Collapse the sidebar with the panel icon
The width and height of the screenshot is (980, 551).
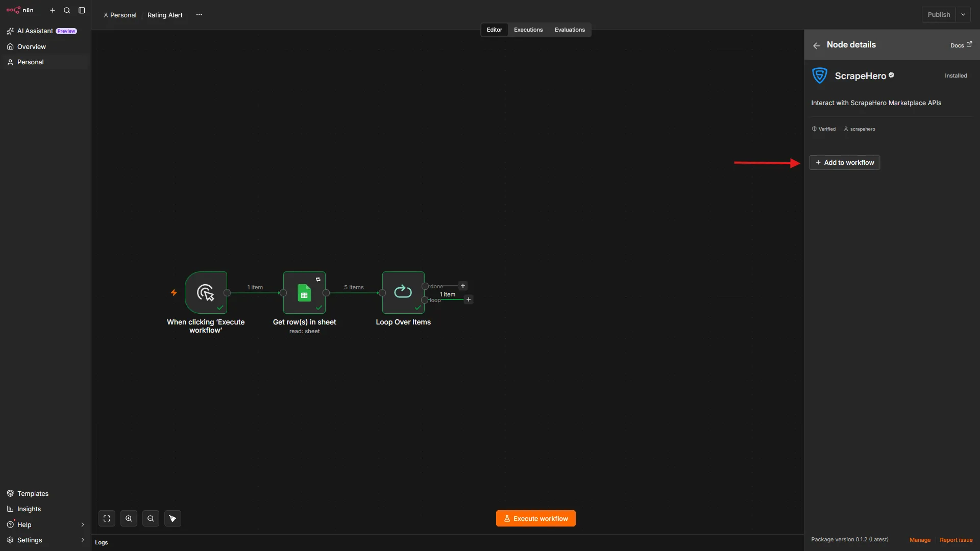pyautogui.click(x=82, y=10)
